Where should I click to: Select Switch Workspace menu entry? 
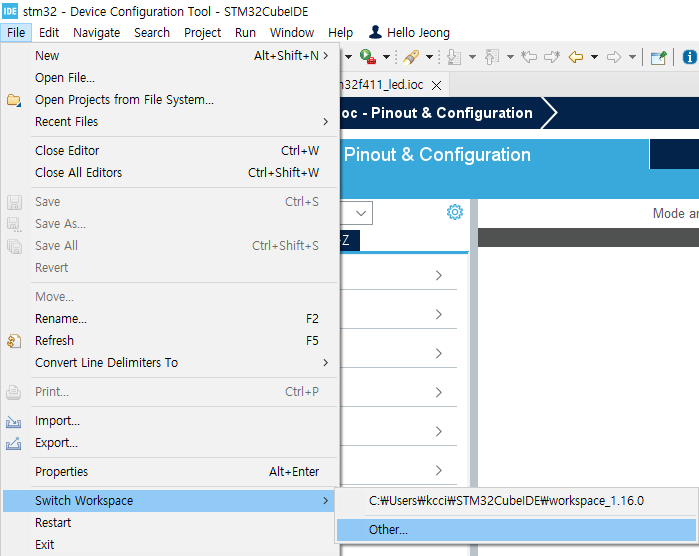point(169,500)
